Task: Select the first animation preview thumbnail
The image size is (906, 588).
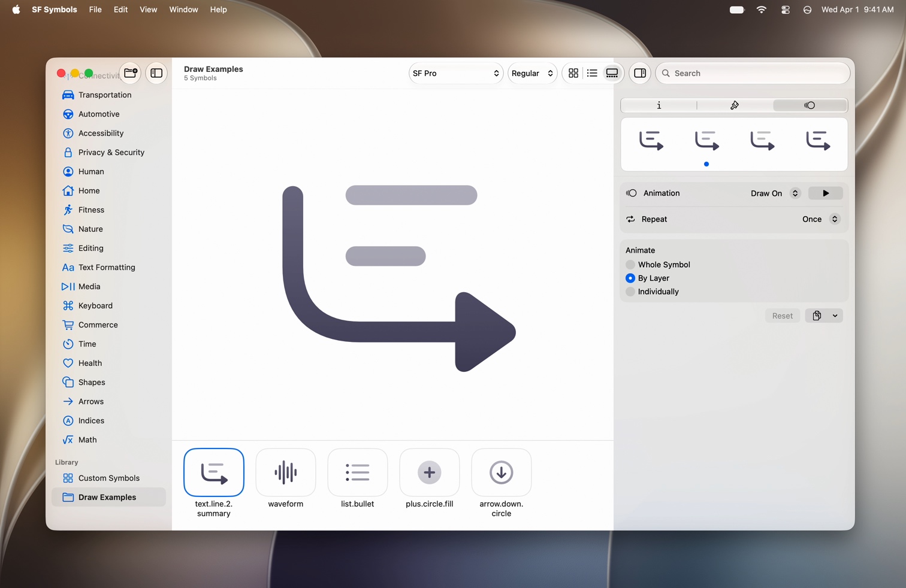Action: 651,141
